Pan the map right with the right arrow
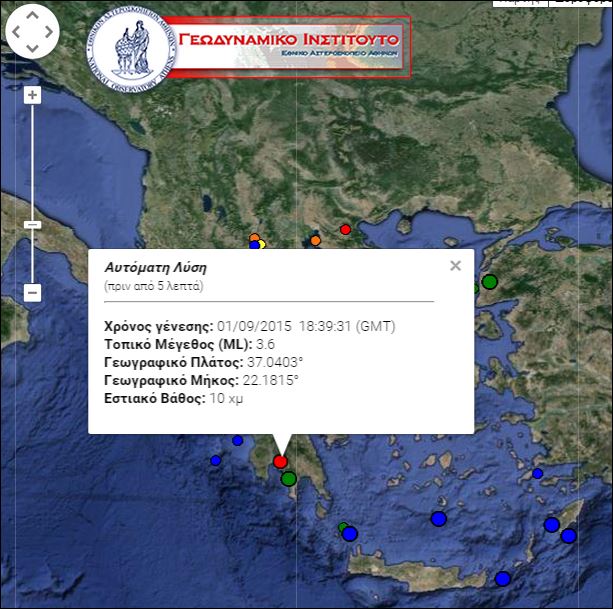This screenshot has height=609, width=613. (49, 32)
